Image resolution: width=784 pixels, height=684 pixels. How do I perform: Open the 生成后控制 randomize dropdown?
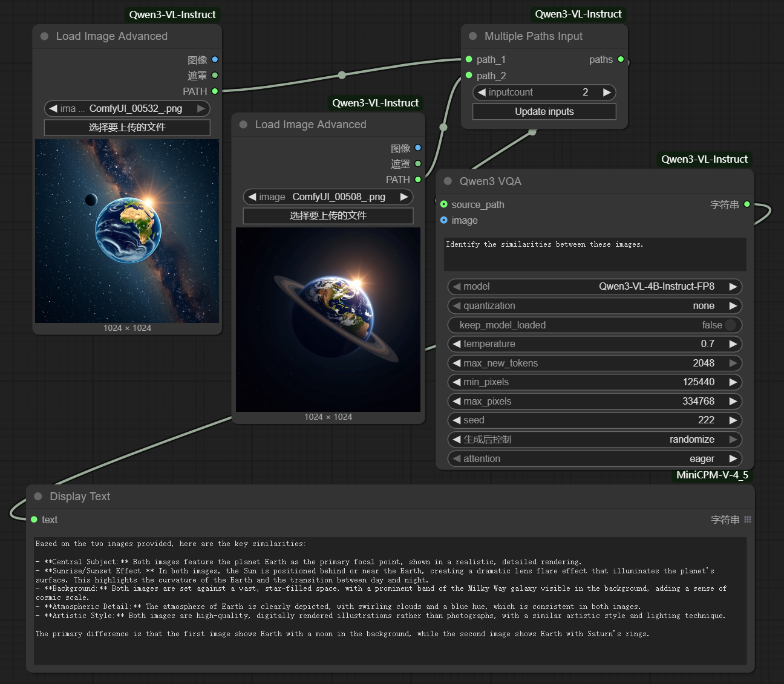tap(595, 440)
